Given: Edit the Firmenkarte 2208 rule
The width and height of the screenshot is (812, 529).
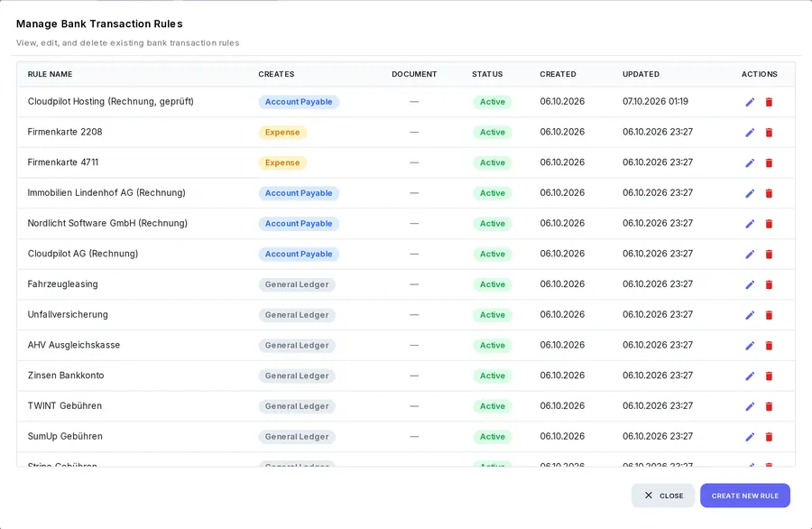Looking at the screenshot, I should coord(750,133).
